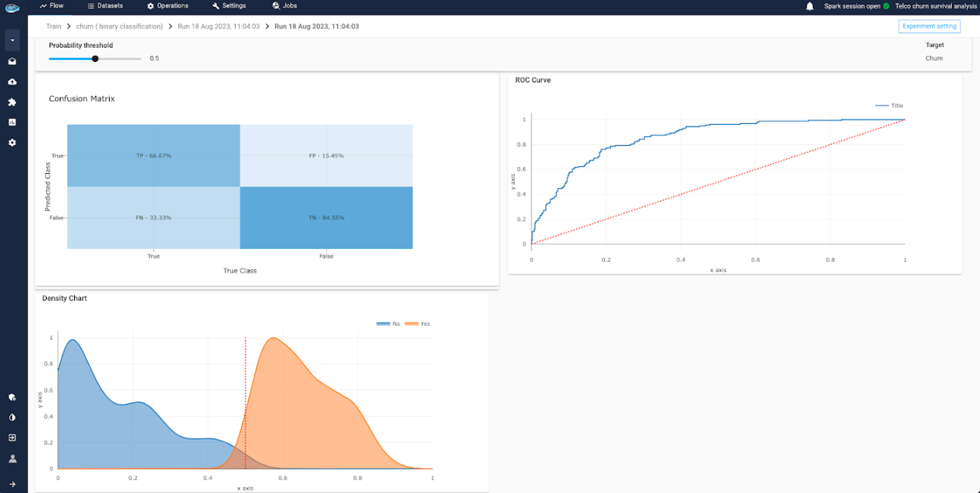Open the Telco churn survival analysis project selector
980x493 pixels.
pyautogui.click(x=935, y=6)
